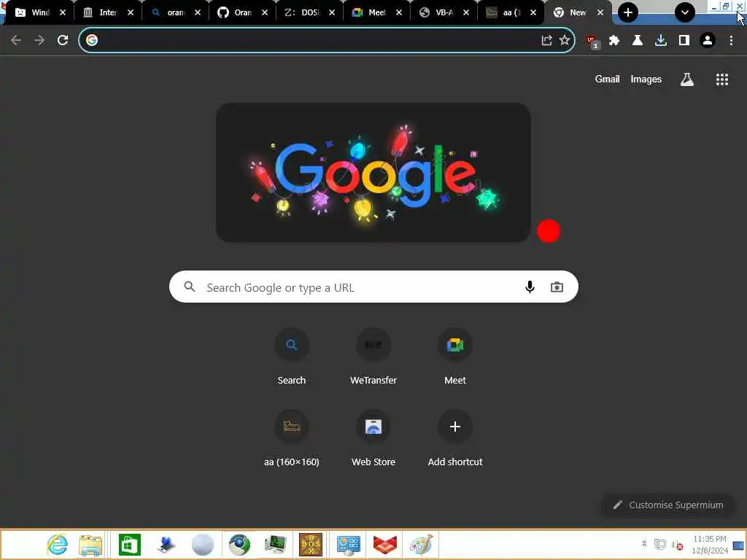Click the Google holiday doodle
The image size is (747, 560).
pyautogui.click(x=373, y=172)
